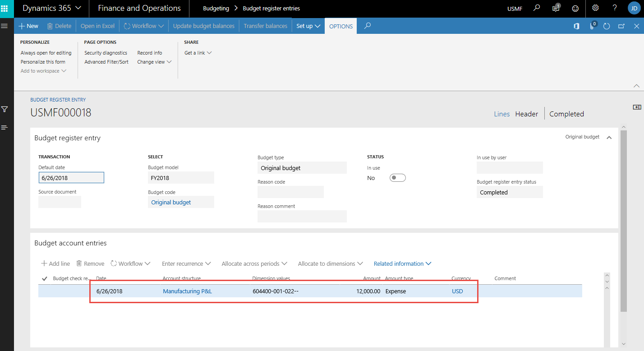Select the OPTIONS tab

[x=341, y=26]
